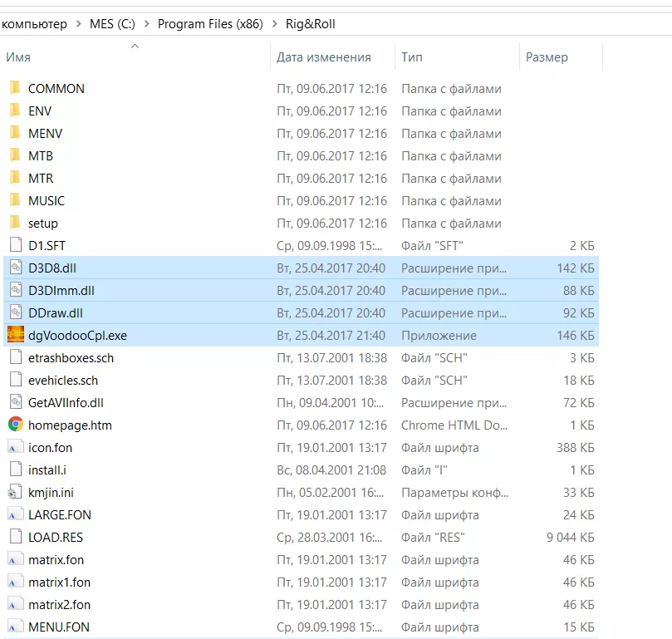Select the D3D8.dll file icon

pos(15,268)
